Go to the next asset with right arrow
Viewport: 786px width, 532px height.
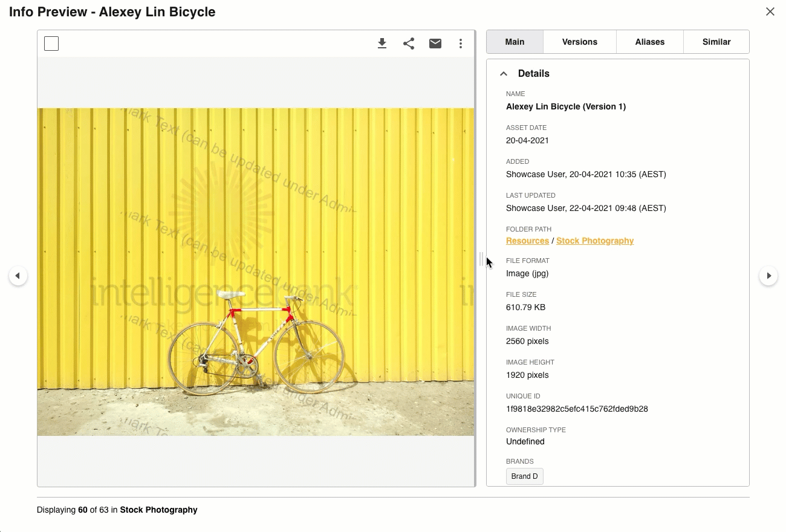pyautogui.click(x=768, y=276)
